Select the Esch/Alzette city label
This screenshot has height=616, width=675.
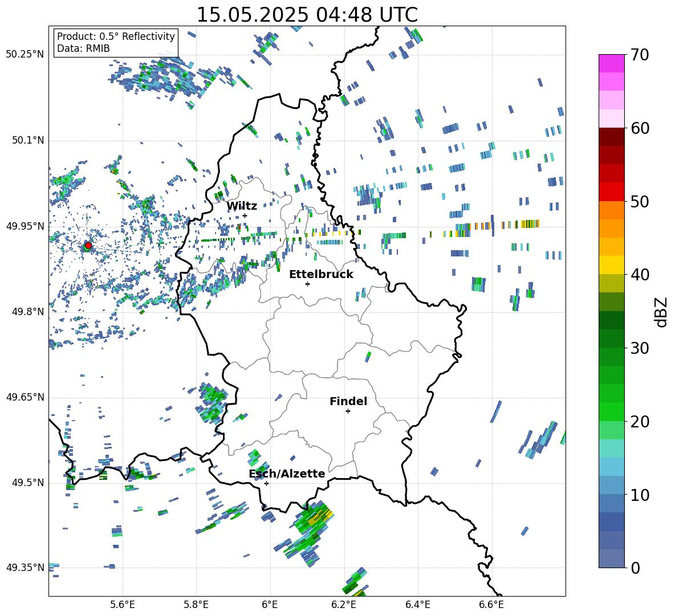click(287, 474)
